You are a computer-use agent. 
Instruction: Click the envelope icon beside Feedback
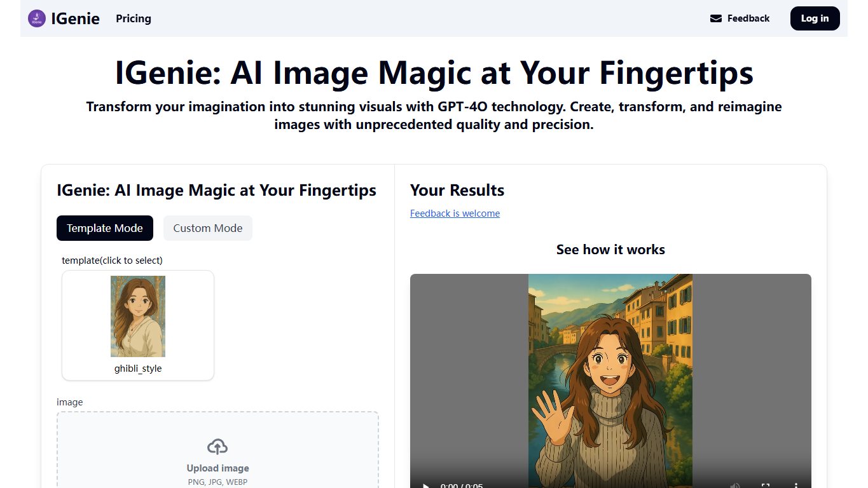[x=716, y=18]
